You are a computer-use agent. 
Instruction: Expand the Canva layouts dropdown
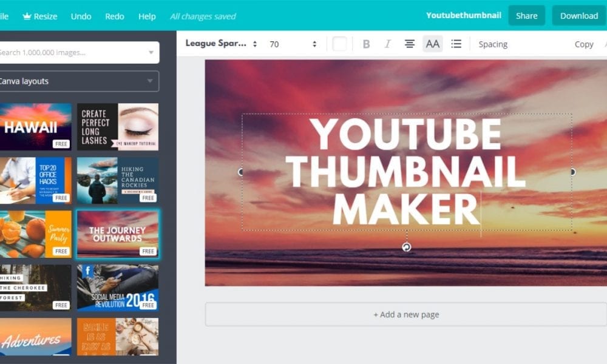point(79,81)
